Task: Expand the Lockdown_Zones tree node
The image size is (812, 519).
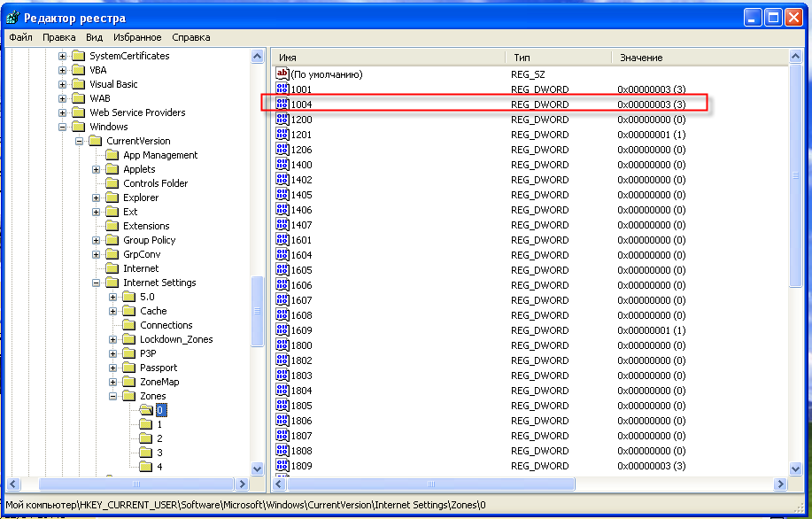Action: (112, 340)
